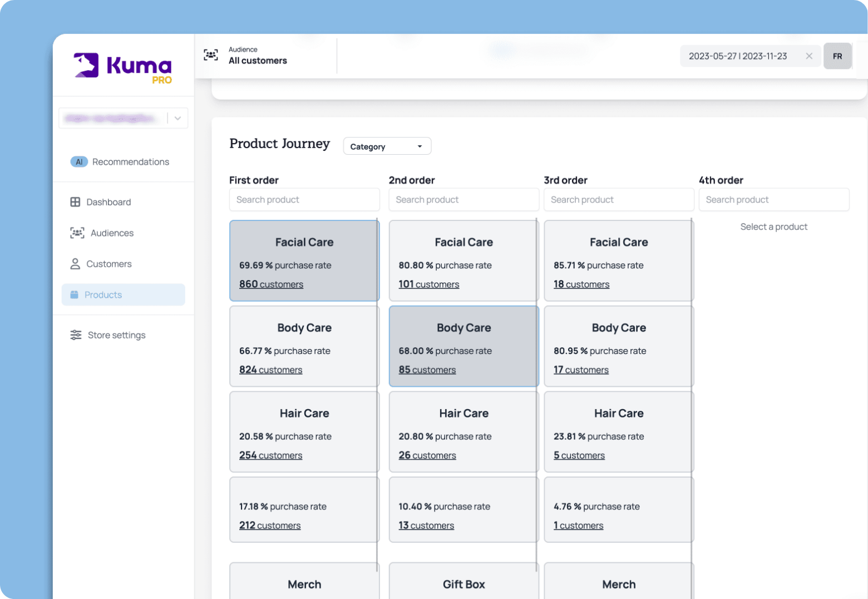Open 13 customers link

426,525
